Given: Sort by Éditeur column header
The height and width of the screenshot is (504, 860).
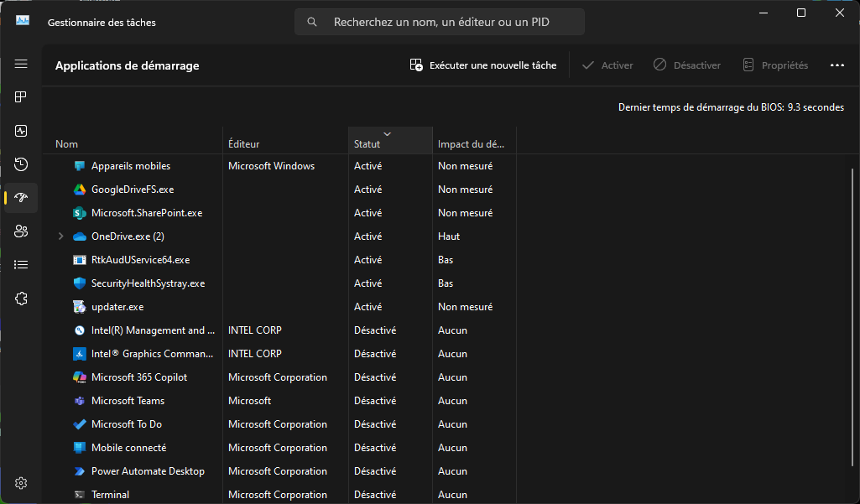Looking at the screenshot, I should pos(244,144).
